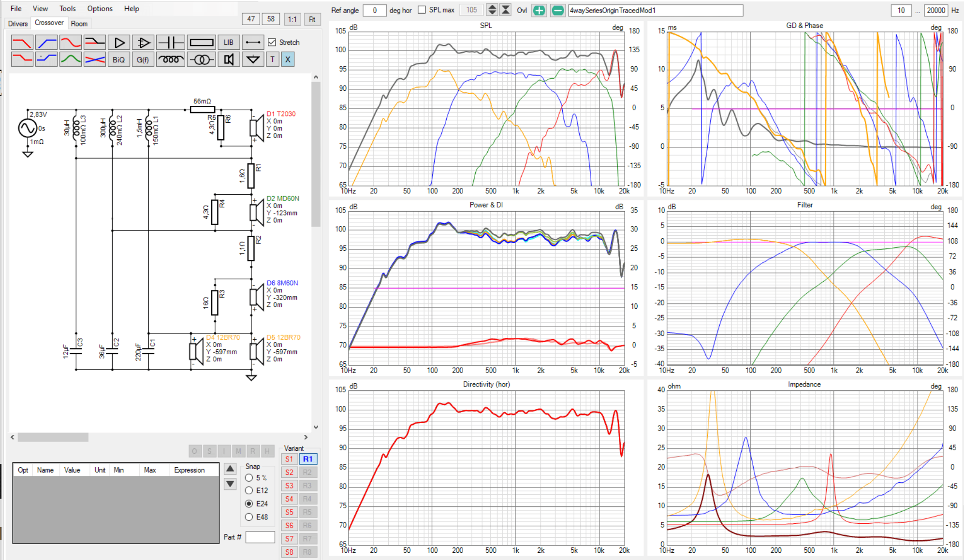Insert a transformer component

pyautogui.click(x=201, y=59)
